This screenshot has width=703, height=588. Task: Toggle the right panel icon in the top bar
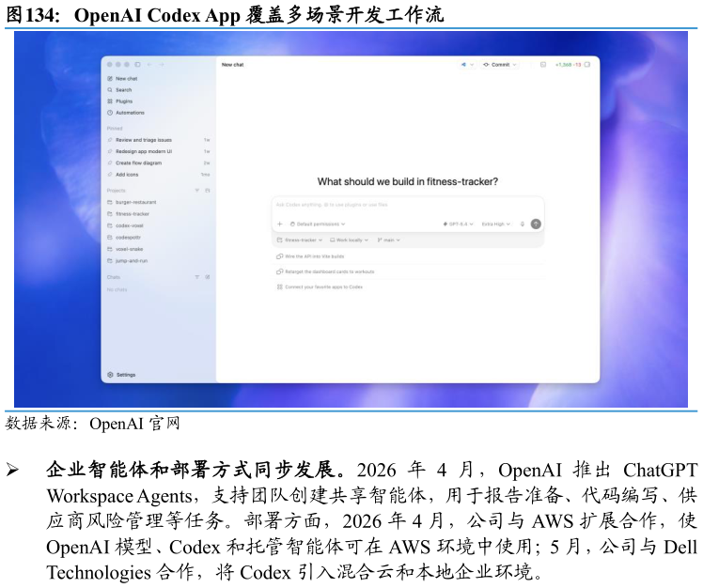click(587, 65)
